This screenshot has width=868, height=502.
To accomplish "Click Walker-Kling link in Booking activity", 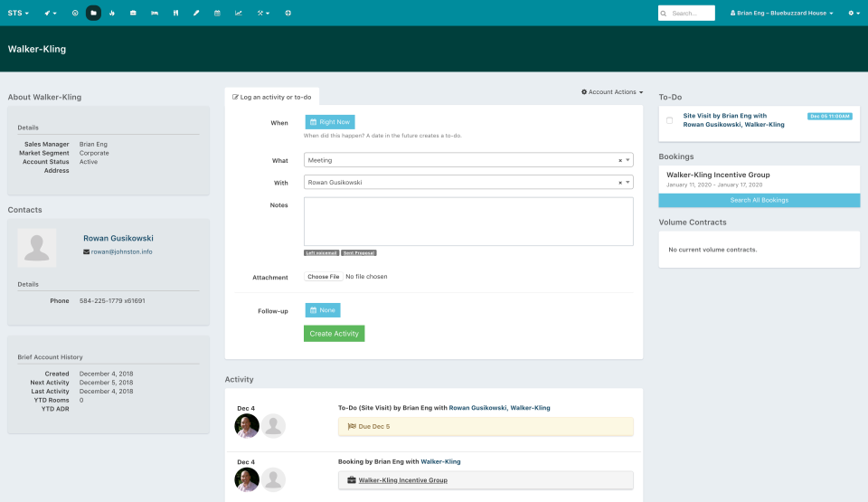I will tap(440, 461).
